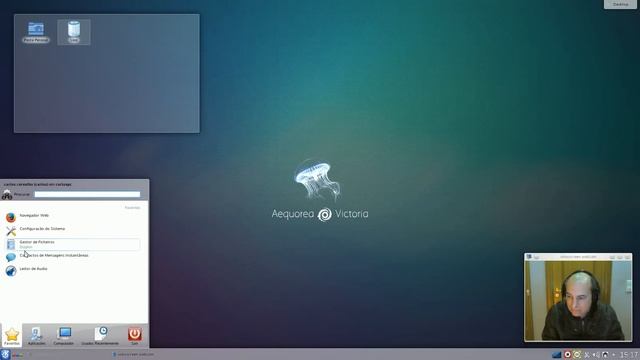The height and width of the screenshot is (360, 640).
Task: Focus the Procurar search field in the launcher menu
Action: (87, 194)
